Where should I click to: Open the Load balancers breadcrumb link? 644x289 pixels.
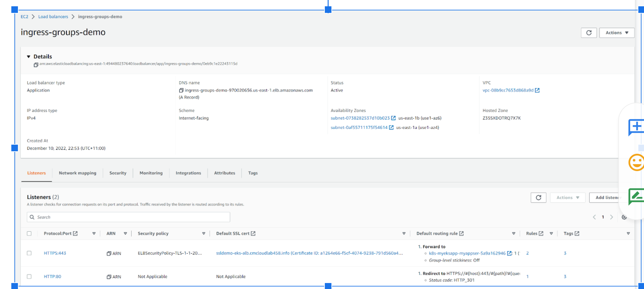(x=53, y=17)
